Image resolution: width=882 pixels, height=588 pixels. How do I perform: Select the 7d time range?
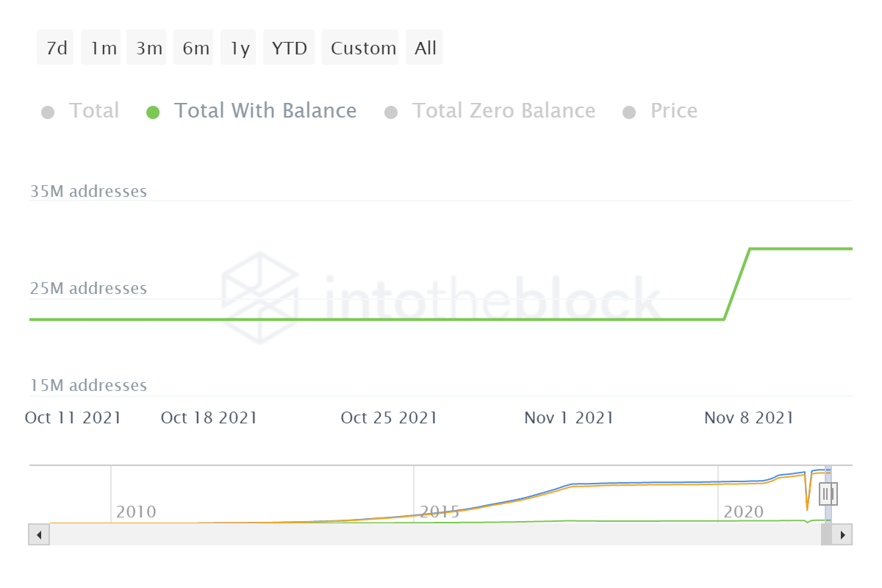56,48
